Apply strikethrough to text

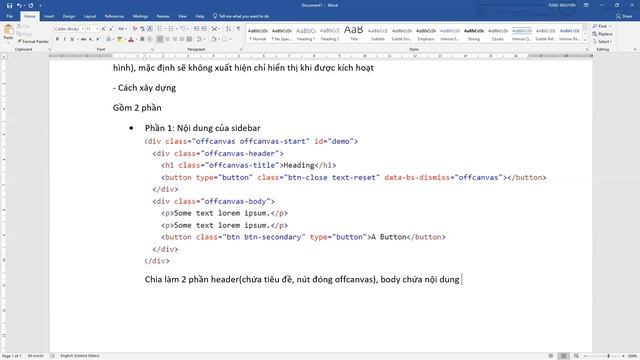[83, 39]
